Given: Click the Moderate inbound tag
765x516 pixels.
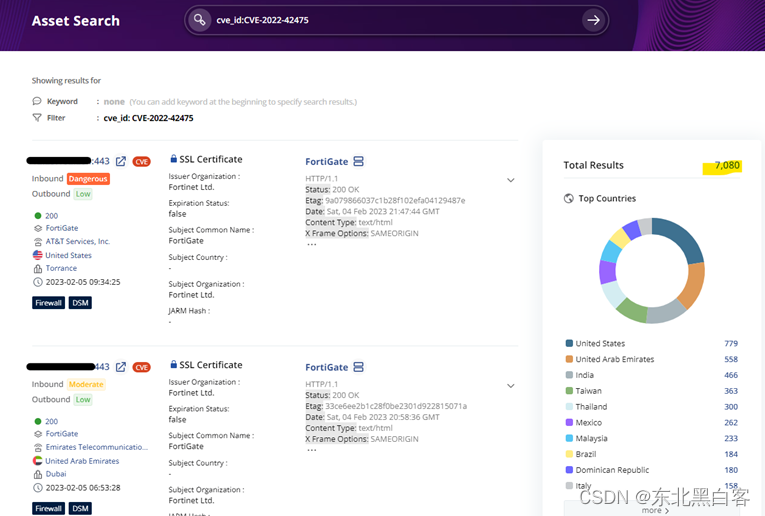Looking at the screenshot, I should [x=86, y=384].
